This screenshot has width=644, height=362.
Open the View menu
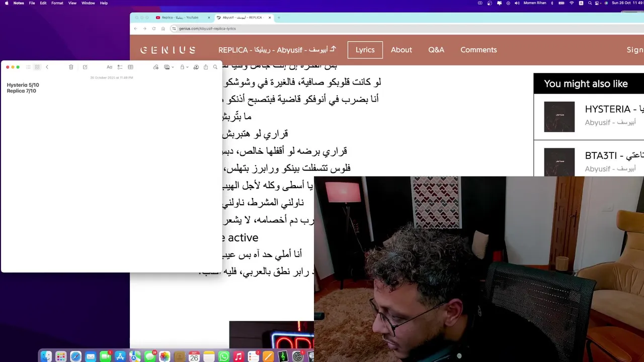point(72,3)
